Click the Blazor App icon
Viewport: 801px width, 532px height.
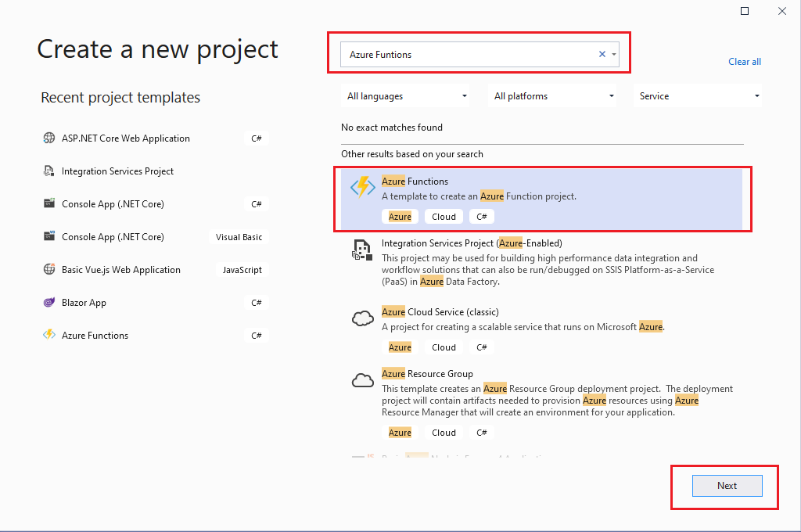tap(48, 302)
